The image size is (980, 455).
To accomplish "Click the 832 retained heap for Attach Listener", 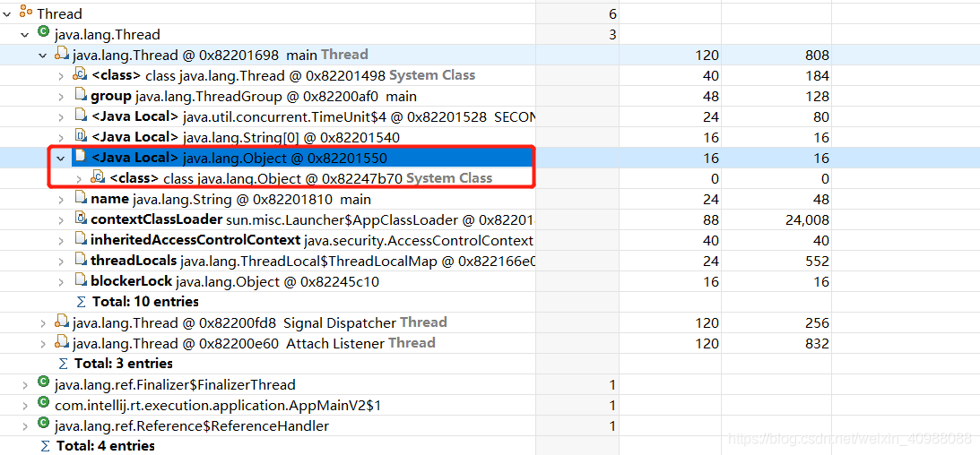I will [x=818, y=344].
